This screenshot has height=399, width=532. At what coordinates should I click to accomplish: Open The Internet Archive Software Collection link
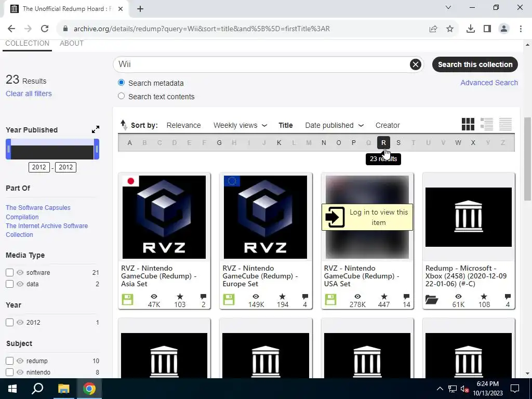click(x=47, y=230)
